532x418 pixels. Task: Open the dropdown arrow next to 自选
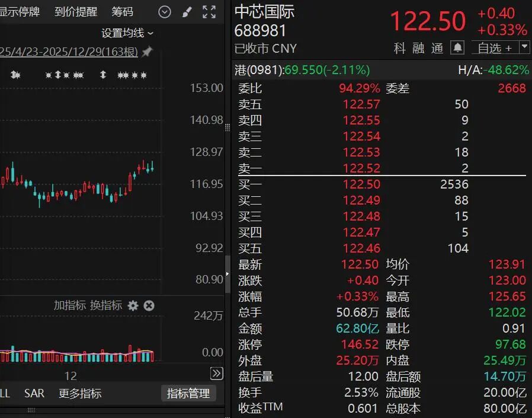524,47
